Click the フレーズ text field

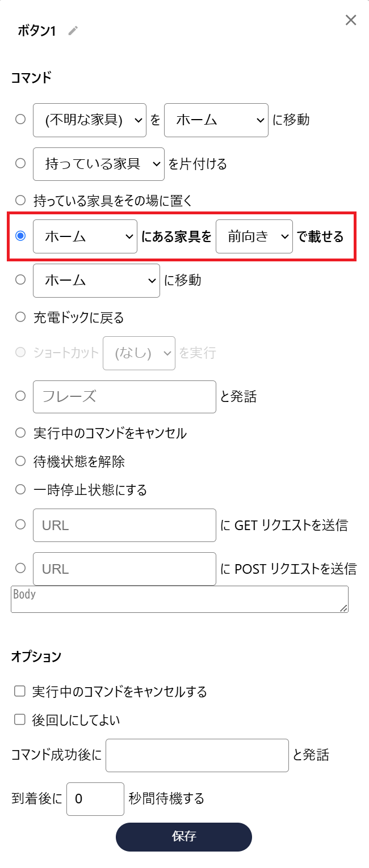click(124, 397)
